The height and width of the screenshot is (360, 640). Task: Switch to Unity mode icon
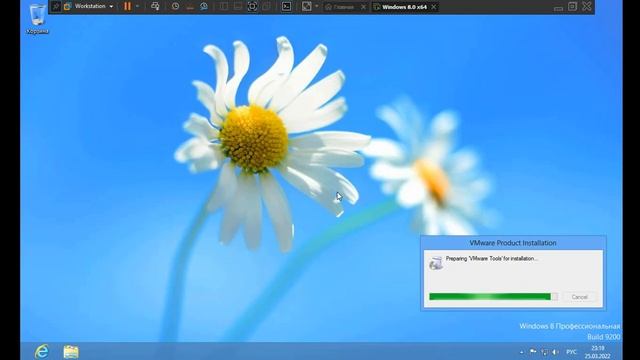tap(266, 7)
